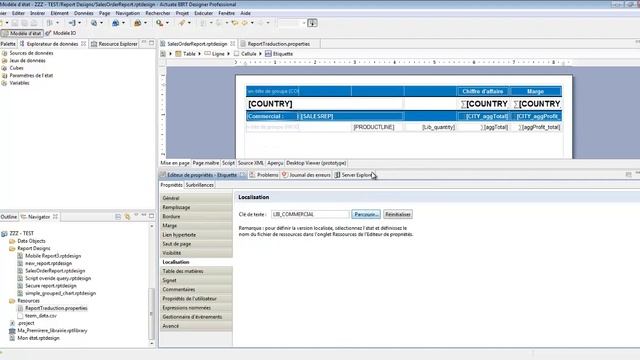
Task: Click the yellow forward navigation arrow
Action: tap(244, 23)
